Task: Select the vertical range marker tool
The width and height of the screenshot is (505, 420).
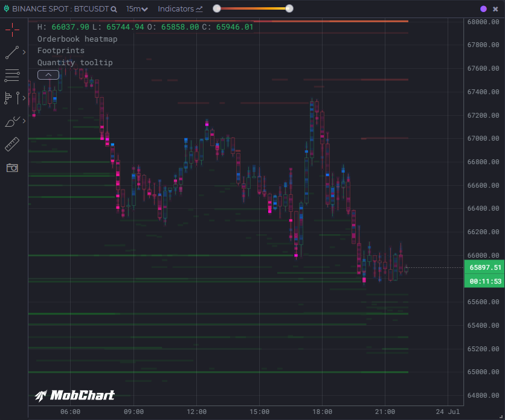Action: pyautogui.click(x=18, y=98)
